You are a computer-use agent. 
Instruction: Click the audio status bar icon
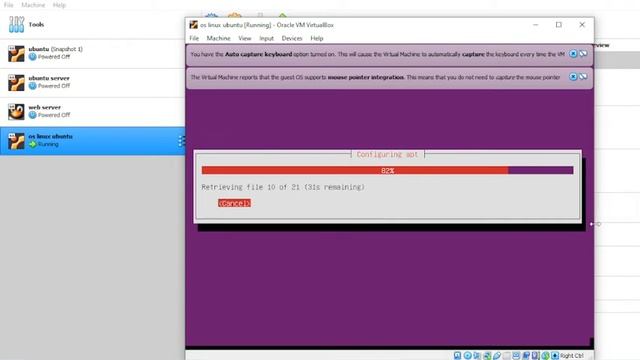[477, 356]
